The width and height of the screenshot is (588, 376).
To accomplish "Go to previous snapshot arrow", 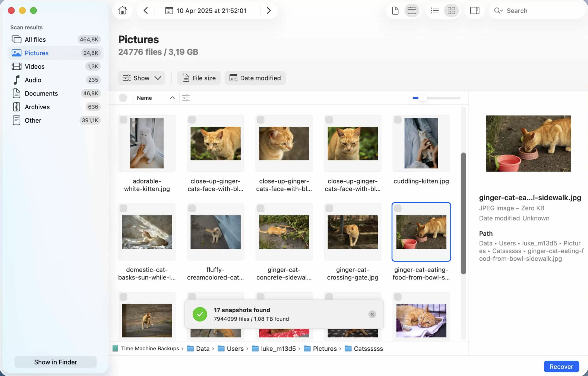I will [x=146, y=10].
